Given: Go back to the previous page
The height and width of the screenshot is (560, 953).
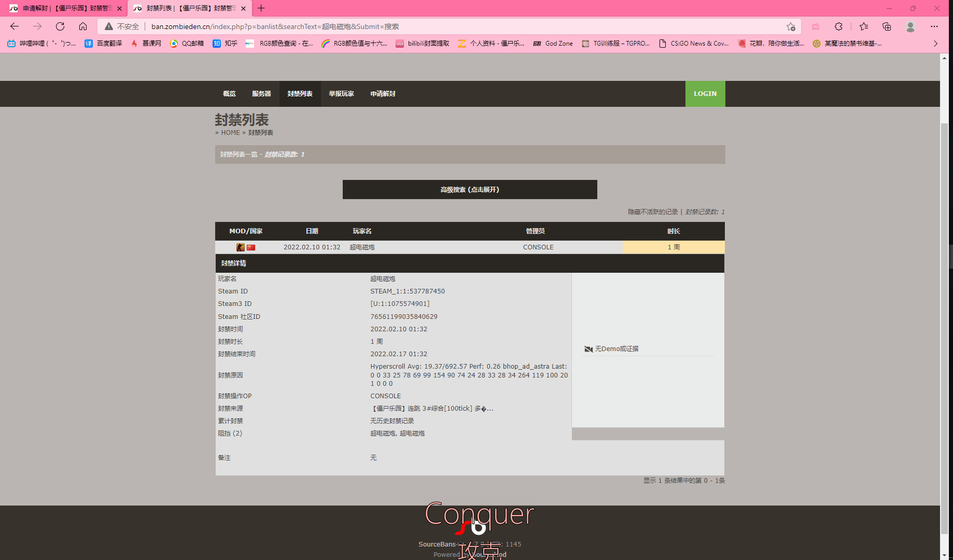Looking at the screenshot, I should 15,26.
